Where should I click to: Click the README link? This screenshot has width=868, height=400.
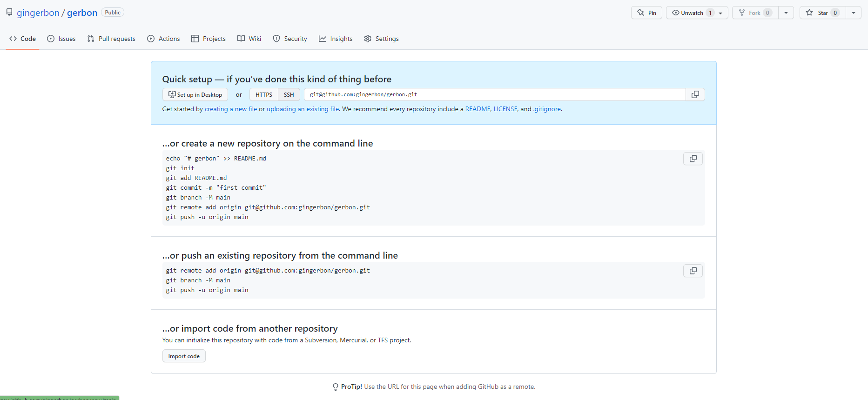(x=478, y=109)
